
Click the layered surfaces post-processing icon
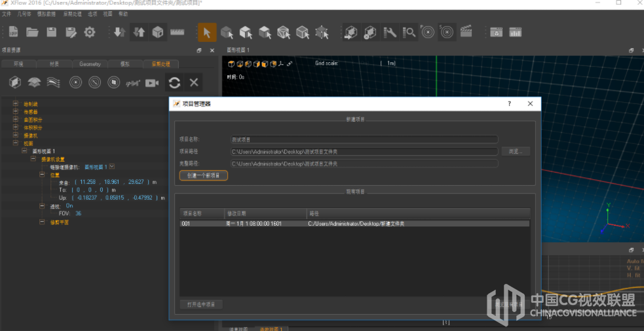point(35,82)
